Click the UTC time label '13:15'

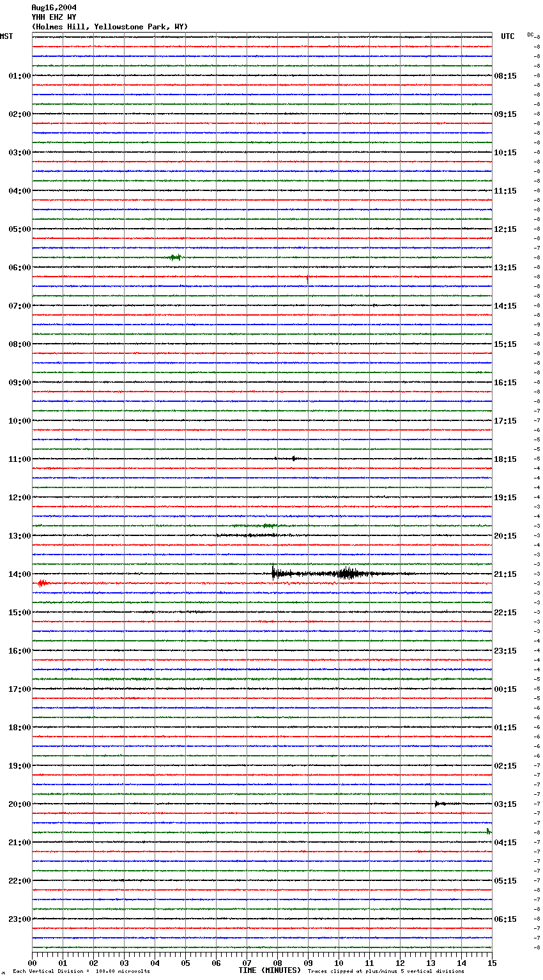coord(505,268)
